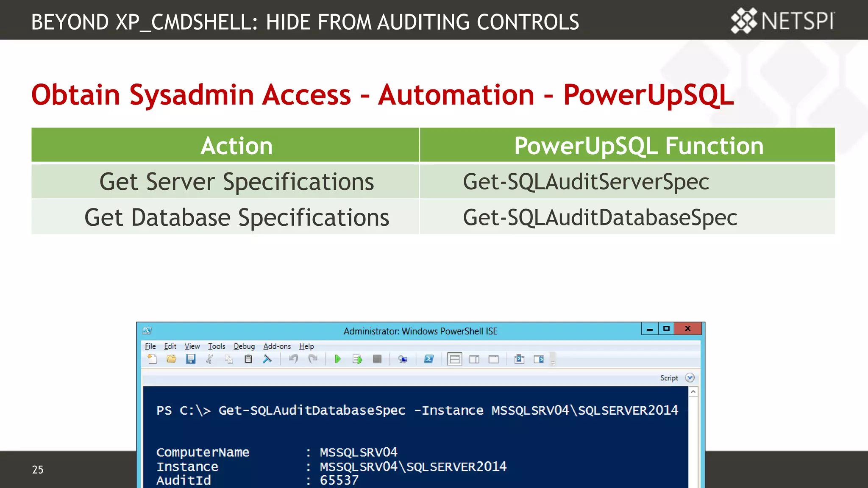868x488 pixels.
Task: Click the toolbar overflow options handle
Action: pyautogui.click(x=553, y=359)
